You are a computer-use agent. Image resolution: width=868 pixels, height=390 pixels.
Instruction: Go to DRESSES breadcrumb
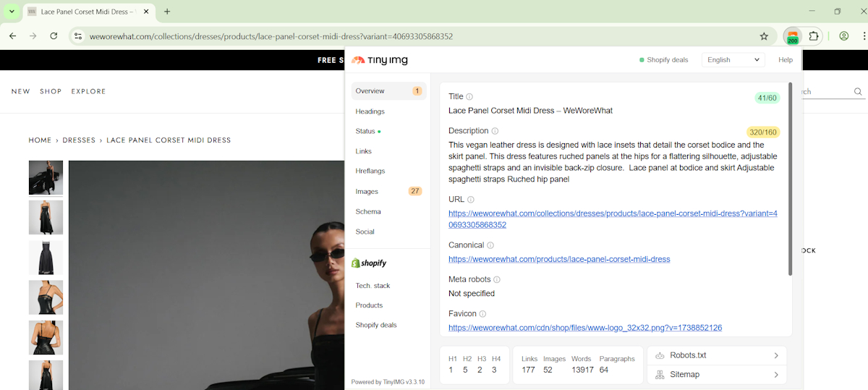point(79,140)
